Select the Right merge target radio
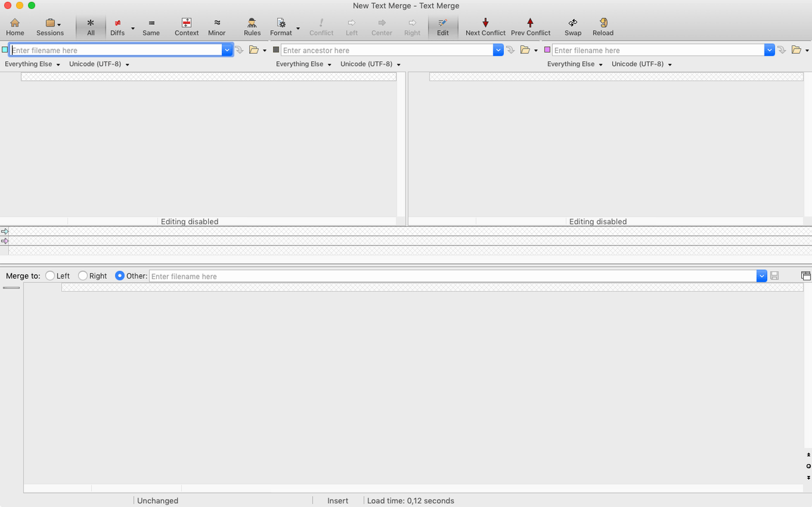812x507 pixels. pos(83,276)
